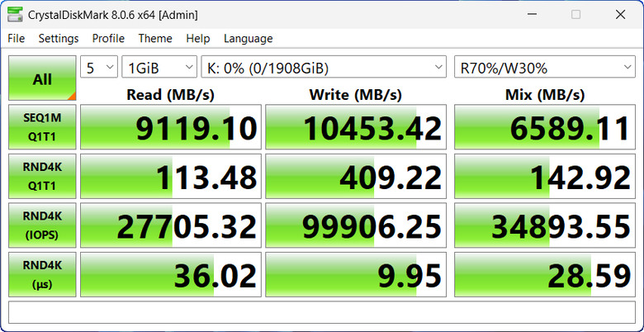
Task: Start the RND4K (μs) latency test
Action: point(42,274)
